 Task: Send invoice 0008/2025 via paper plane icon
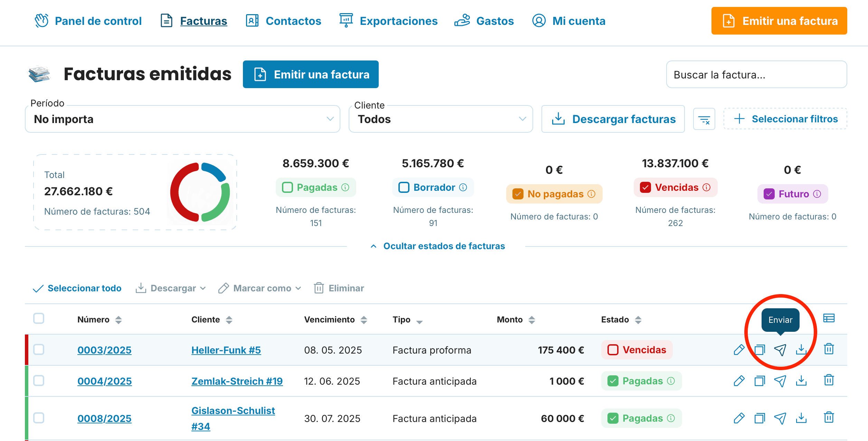(780, 418)
